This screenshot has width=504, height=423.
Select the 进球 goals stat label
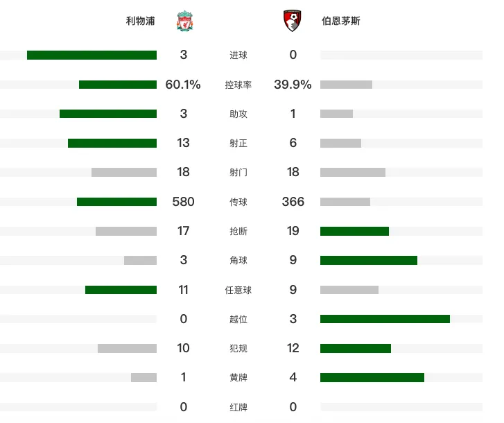pos(238,55)
